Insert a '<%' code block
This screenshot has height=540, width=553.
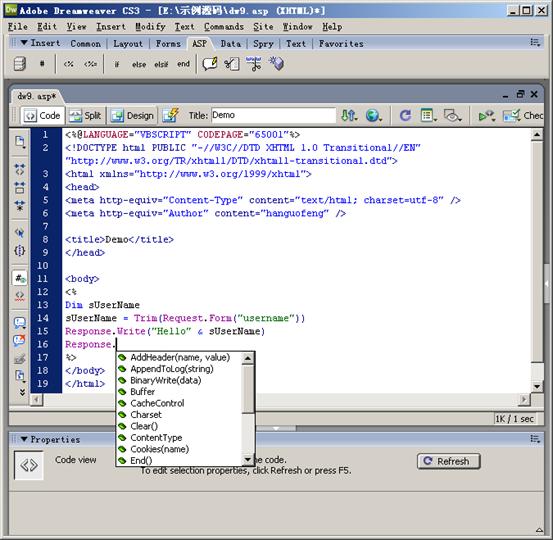pos(69,64)
